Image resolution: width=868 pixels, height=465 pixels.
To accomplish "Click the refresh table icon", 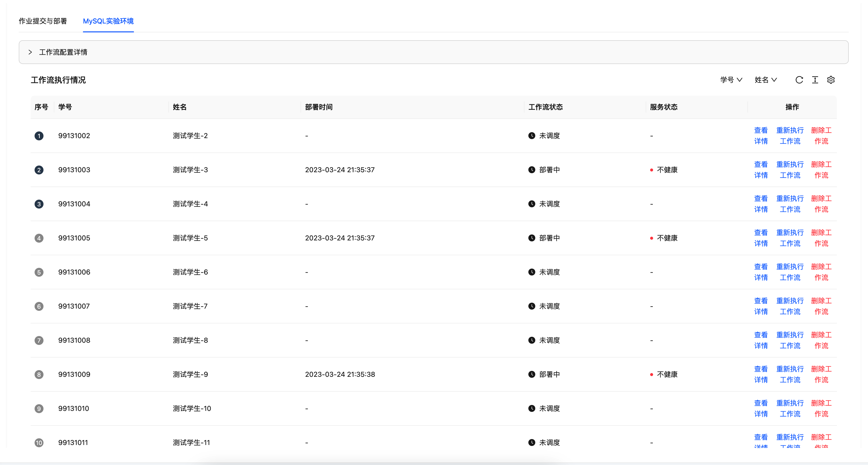I will click(x=799, y=80).
